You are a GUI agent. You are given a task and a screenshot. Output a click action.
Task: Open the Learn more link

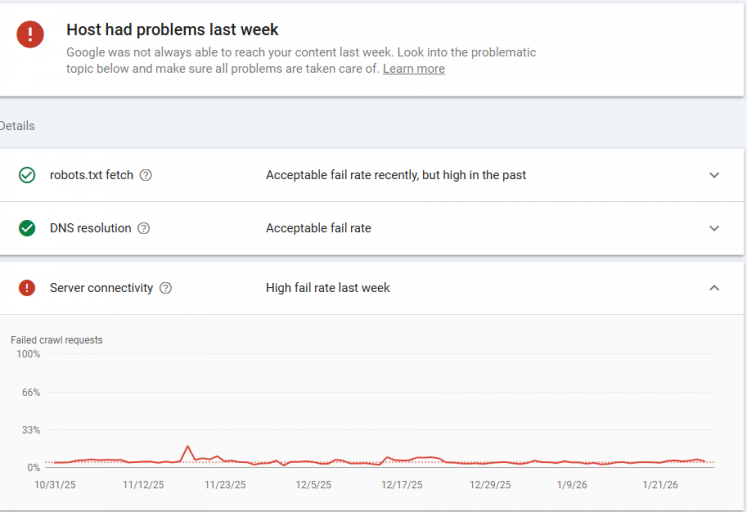413,69
